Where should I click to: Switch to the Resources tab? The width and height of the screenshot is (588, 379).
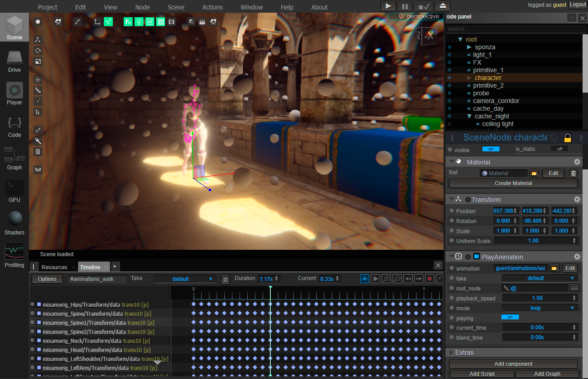coord(54,267)
